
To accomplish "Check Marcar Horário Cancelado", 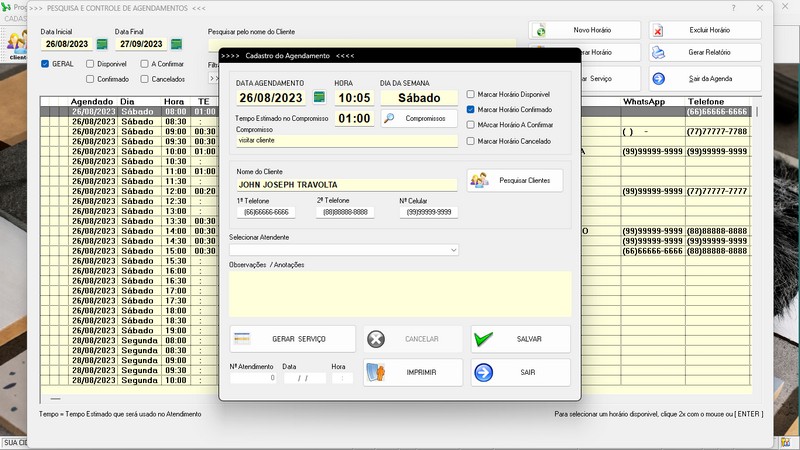I will (470, 141).
